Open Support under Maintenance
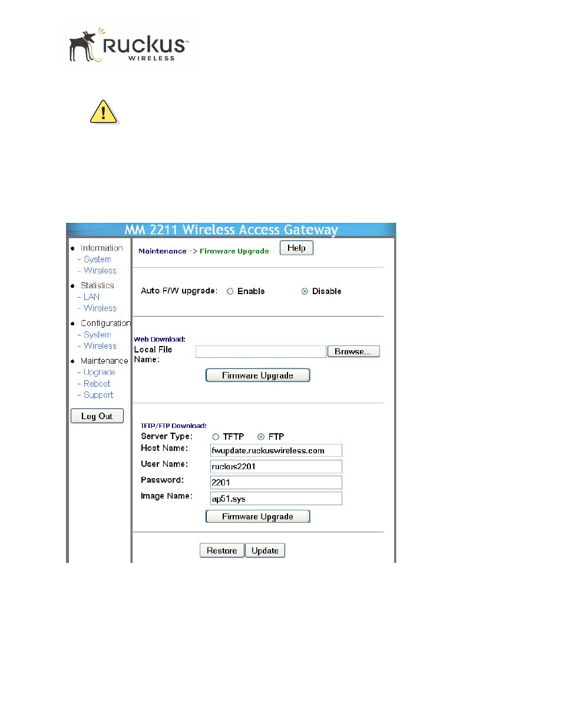Viewport: 562px width, 728px height. 98,395
